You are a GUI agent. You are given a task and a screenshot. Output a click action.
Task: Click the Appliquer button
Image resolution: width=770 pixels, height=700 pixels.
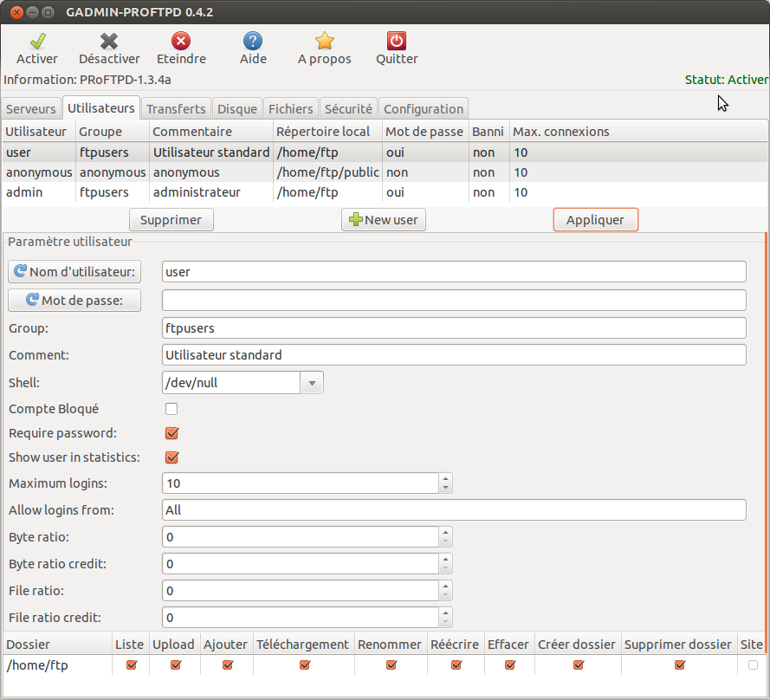(595, 220)
